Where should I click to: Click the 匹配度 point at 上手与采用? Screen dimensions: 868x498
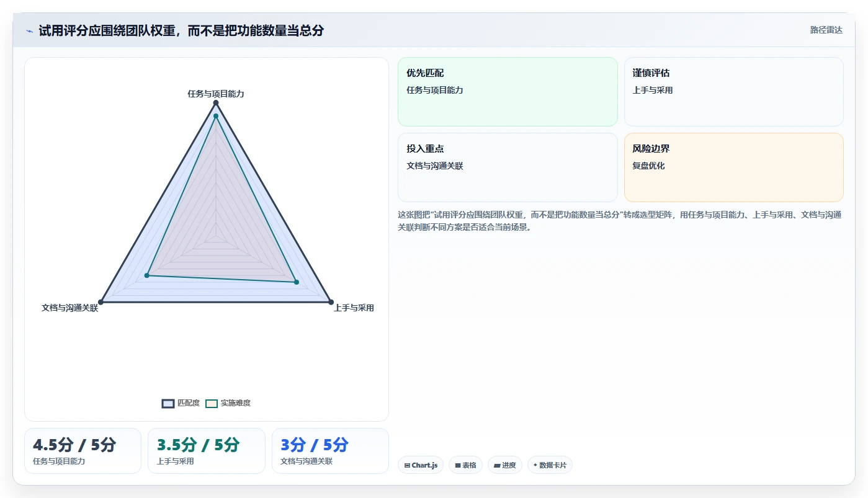point(331,302)
